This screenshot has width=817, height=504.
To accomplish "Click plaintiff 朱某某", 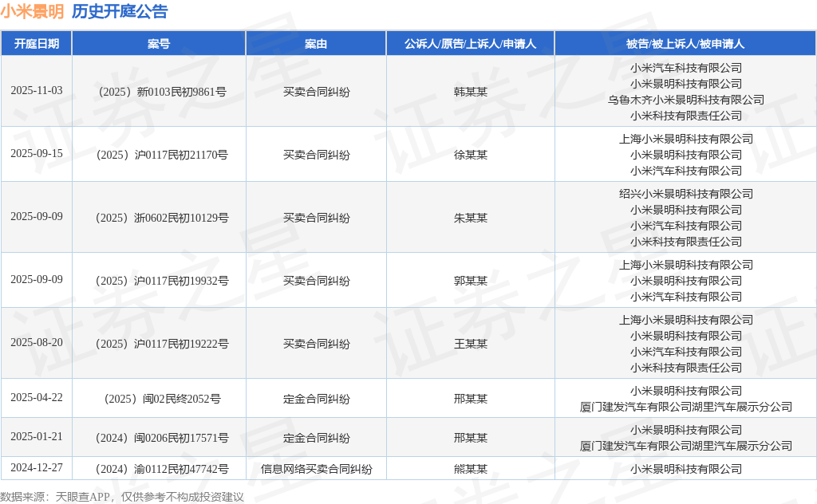I will tap(471, 219).
